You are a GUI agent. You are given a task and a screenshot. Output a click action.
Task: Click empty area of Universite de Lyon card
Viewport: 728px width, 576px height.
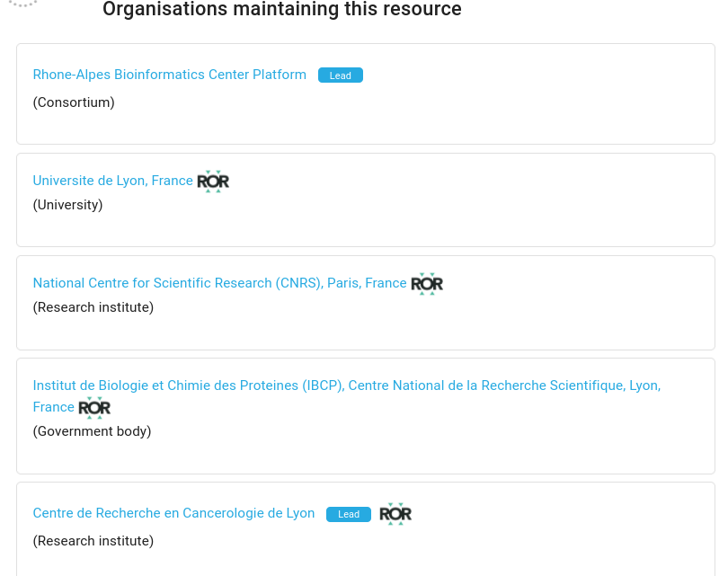click(465, 208)
